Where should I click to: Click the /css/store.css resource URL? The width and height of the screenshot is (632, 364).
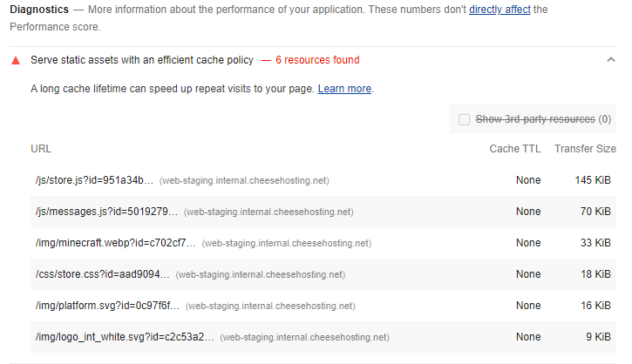pyautogui.click(x=101, y=274)
